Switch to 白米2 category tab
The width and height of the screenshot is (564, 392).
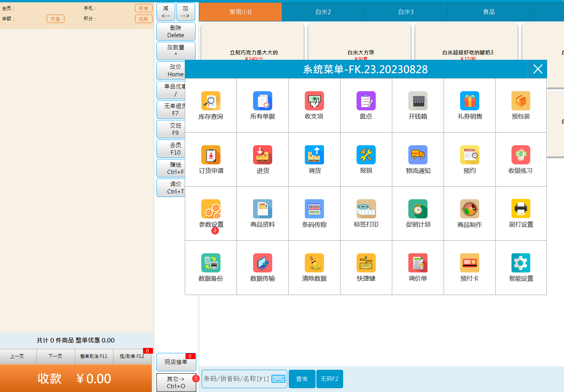pos(323,12)
